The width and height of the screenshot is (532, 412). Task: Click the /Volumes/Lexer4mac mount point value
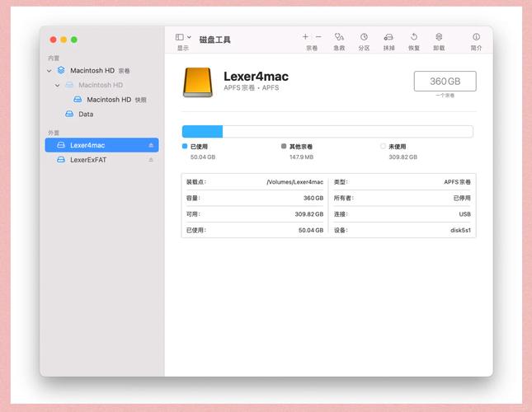(x=294, y=182)
